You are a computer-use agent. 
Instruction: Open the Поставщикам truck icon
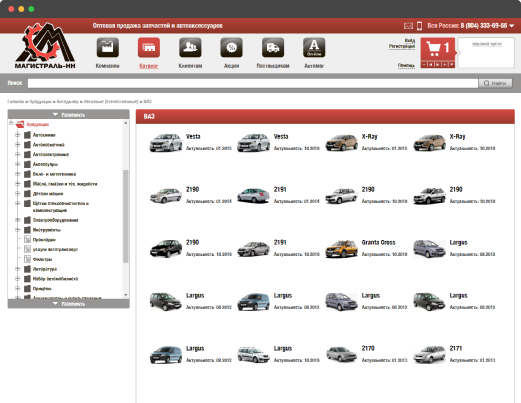tap(273, 48)
